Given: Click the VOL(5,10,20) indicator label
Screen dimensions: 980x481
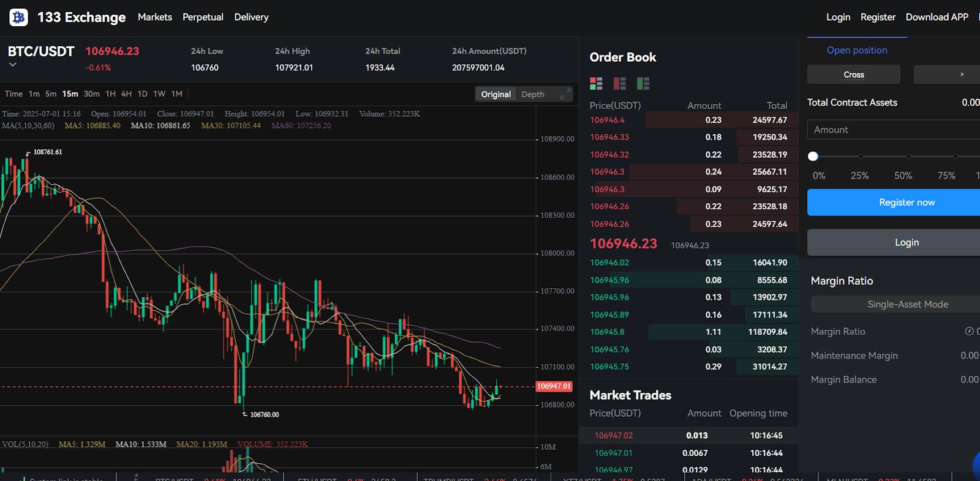Looking at the screenshot, I should 25,444.
